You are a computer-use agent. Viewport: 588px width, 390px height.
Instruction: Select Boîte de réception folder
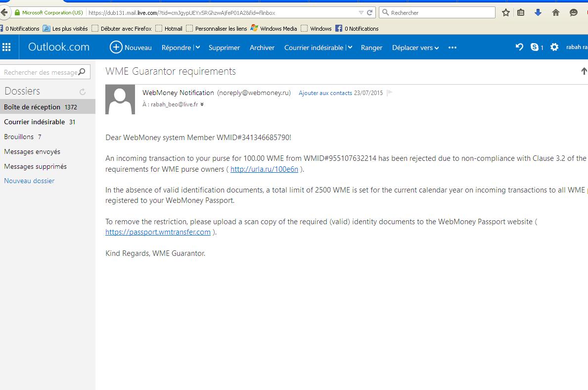pyautogui.click(x=32, y=107)
